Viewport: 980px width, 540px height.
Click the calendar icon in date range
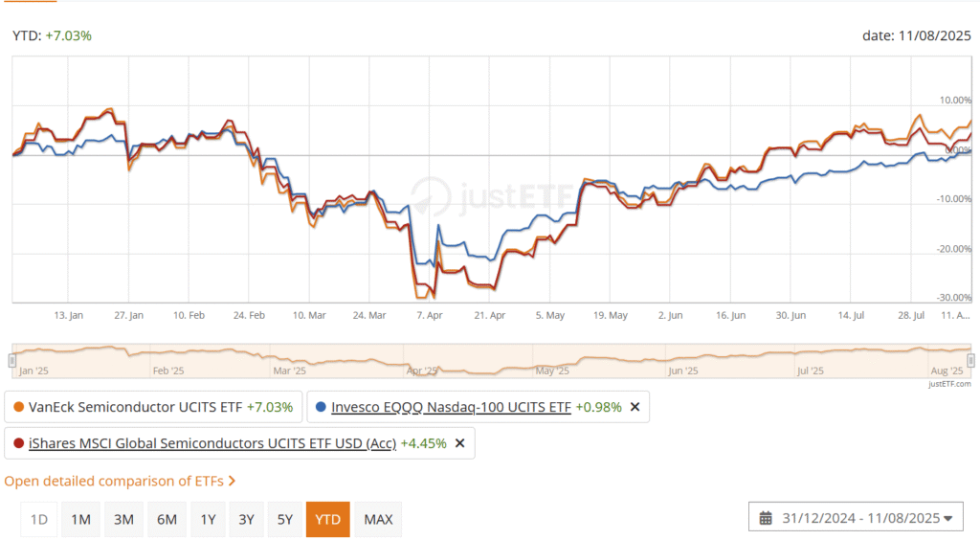(766, 518)
